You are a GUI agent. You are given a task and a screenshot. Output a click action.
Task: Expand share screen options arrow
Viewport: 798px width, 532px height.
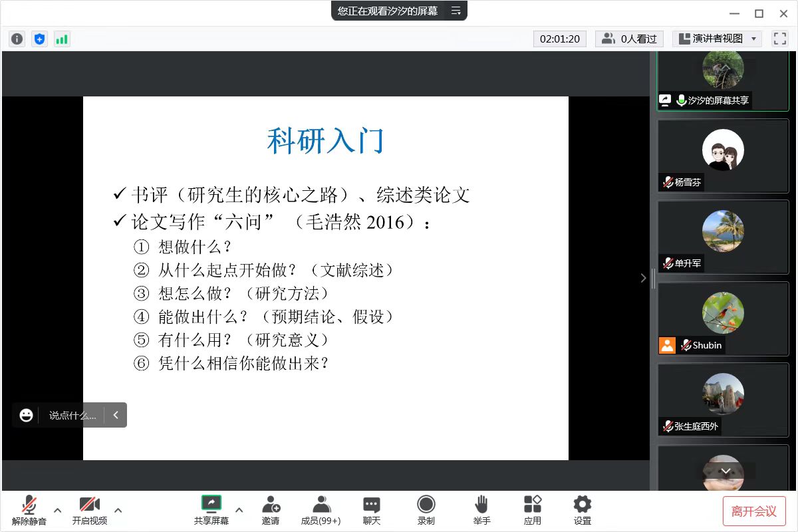click(x=239, y=510)
